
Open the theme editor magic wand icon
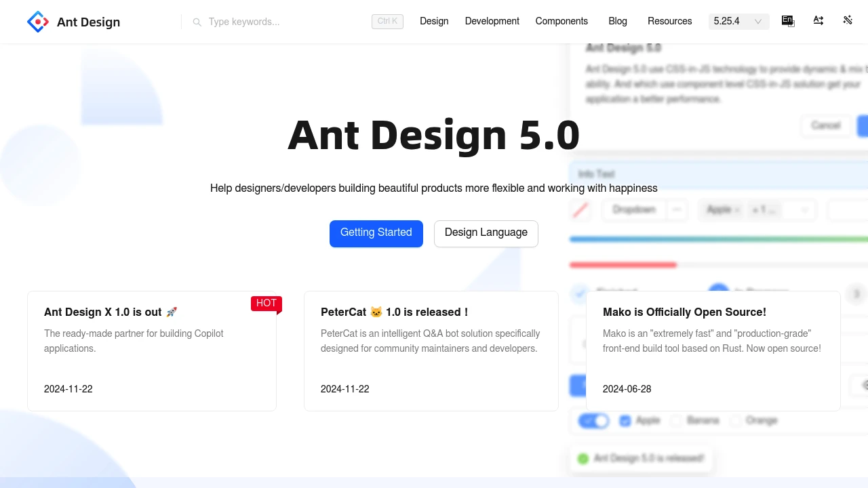848,20
